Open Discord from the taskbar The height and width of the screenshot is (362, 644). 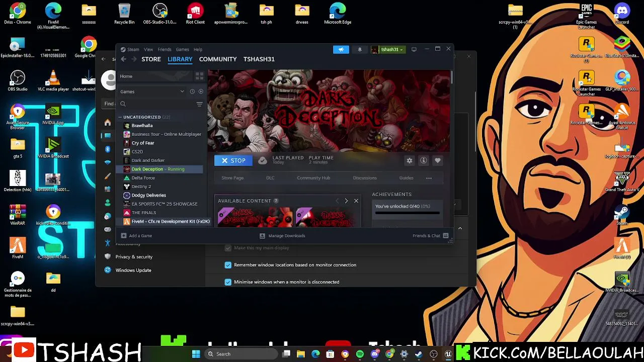coord(375,354)
